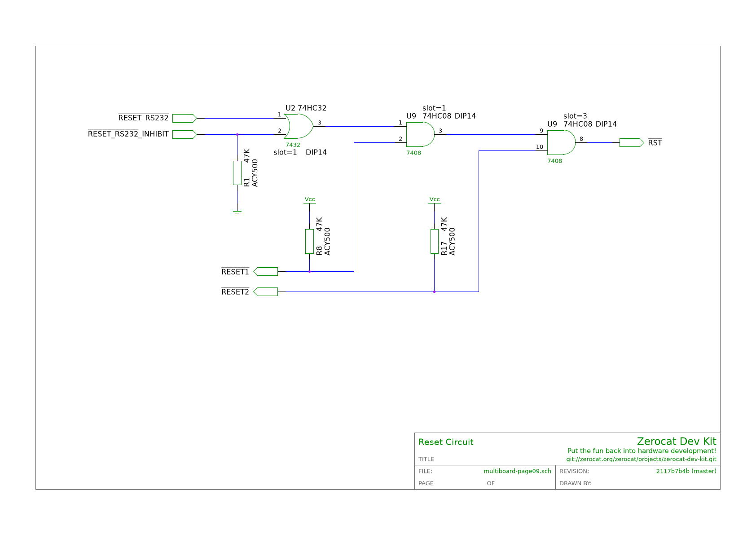This screenshot has height=535, width=756.
Task: Click the 'R17' refdes text
Action: coord(444,248)
